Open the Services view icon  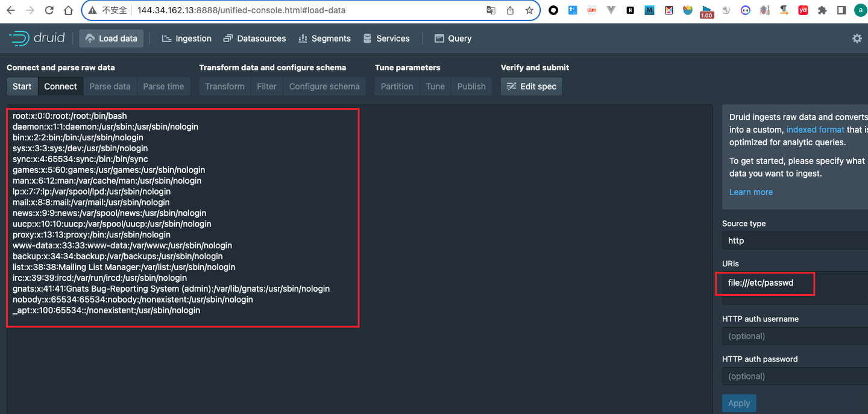coord(368,38)
